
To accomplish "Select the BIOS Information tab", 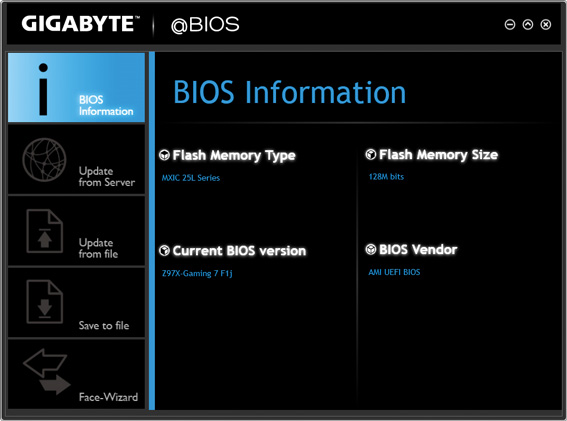I will click(76, 88).
